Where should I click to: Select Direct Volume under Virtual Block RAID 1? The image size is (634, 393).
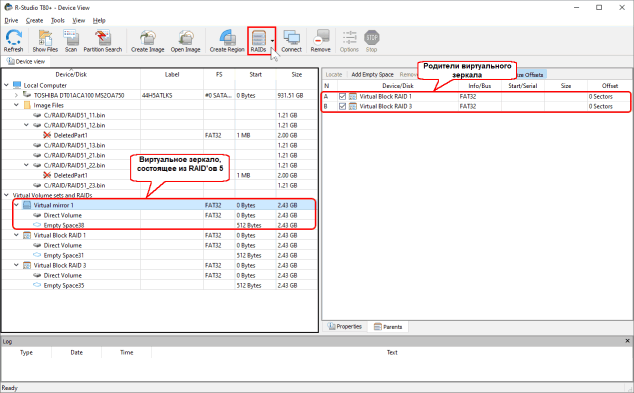click(160, 245)
